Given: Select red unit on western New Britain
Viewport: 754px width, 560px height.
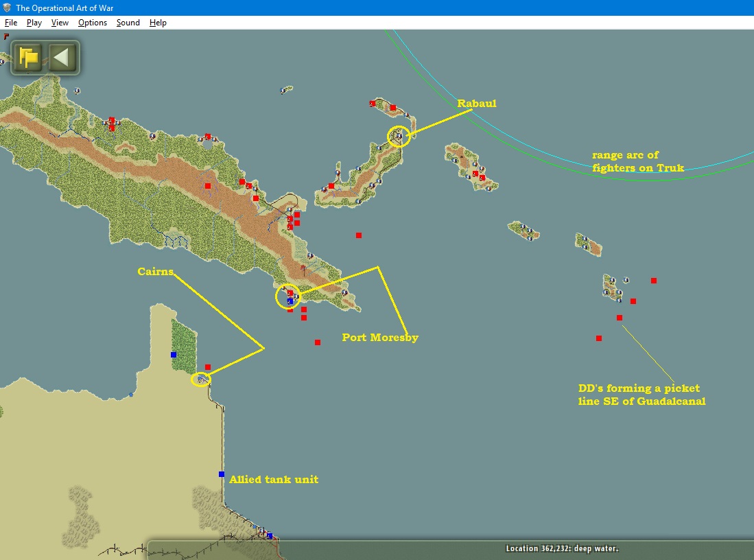Looking at the screenshot, I should coord(331,186).
